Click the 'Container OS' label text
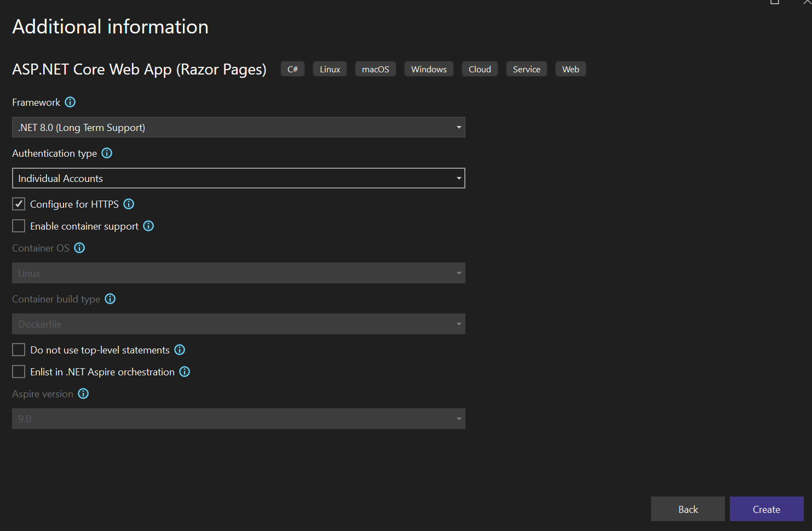 [x=41, y=248]
